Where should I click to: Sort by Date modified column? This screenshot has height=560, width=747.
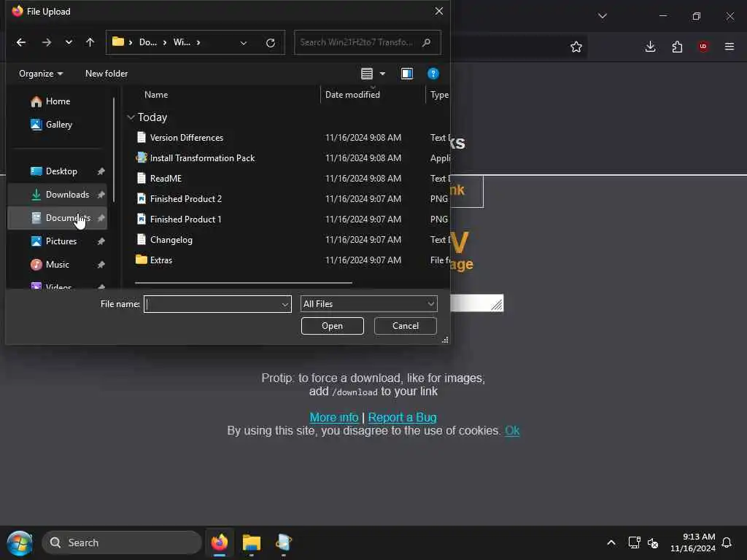point(352,94)
